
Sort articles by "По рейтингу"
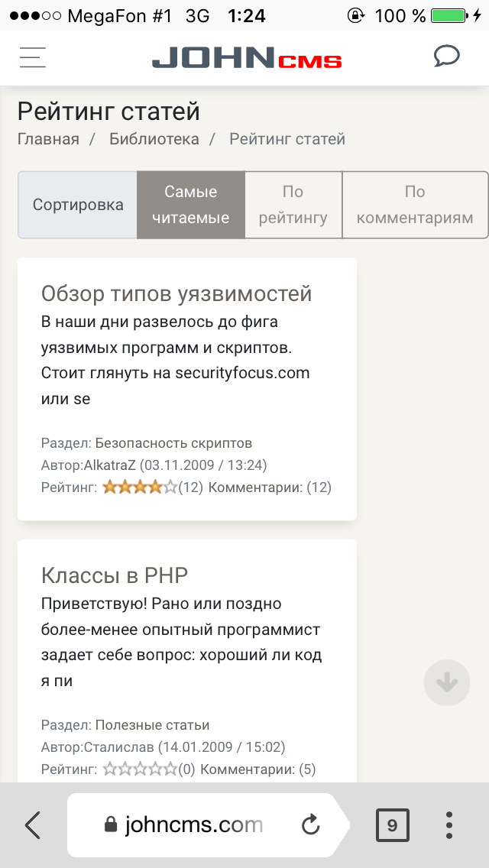293,205
